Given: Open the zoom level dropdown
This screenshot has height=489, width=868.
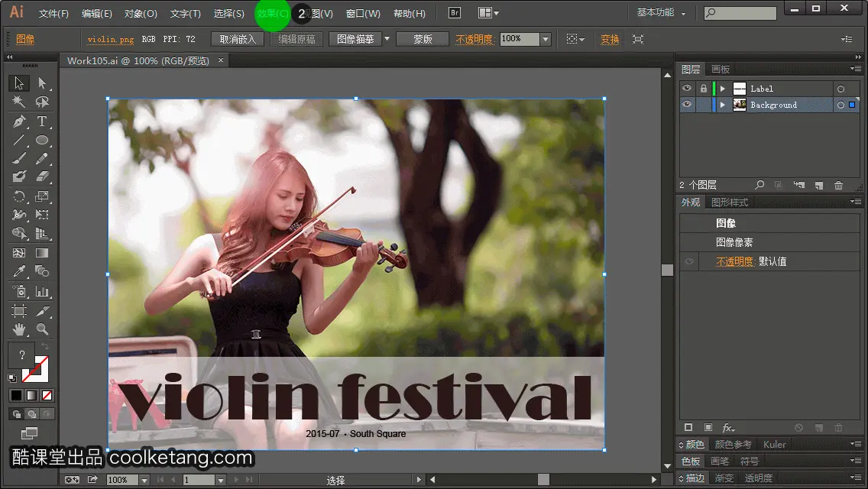Looking at the screenshot, I should (144, 480).
